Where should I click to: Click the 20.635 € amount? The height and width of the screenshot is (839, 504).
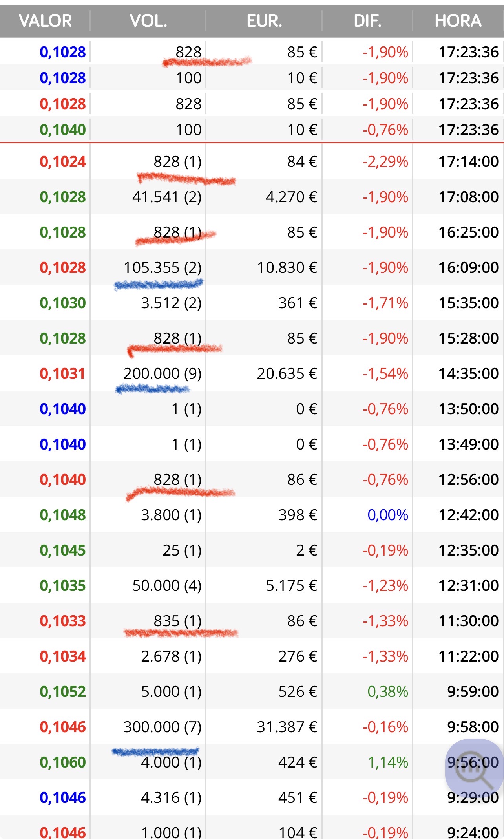(287, 373)
